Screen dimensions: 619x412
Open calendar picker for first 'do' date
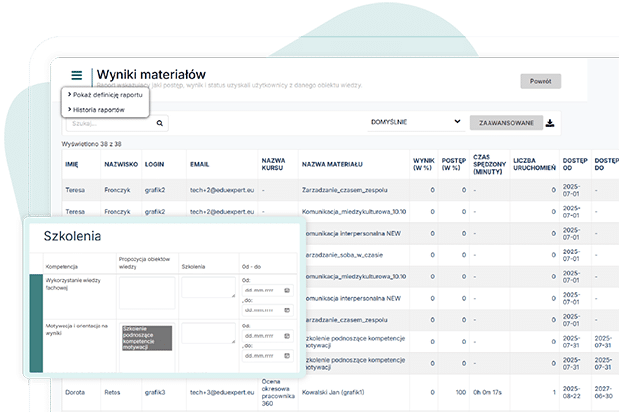[287, 310]
